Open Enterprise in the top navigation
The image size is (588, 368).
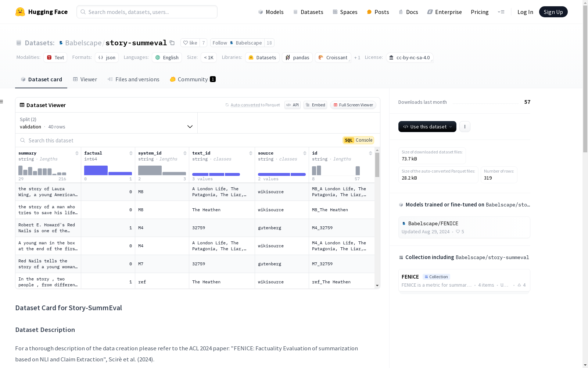(x=445, y=12)
